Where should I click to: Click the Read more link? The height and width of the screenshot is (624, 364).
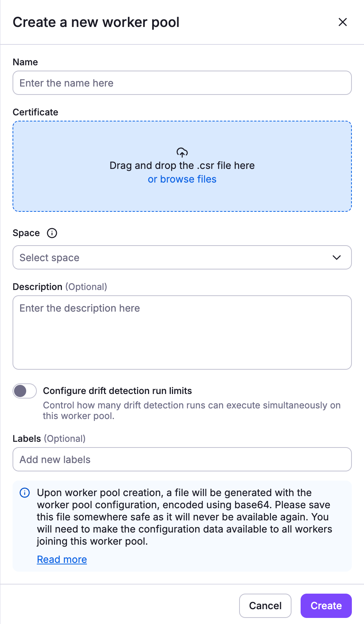pos(61,559)
